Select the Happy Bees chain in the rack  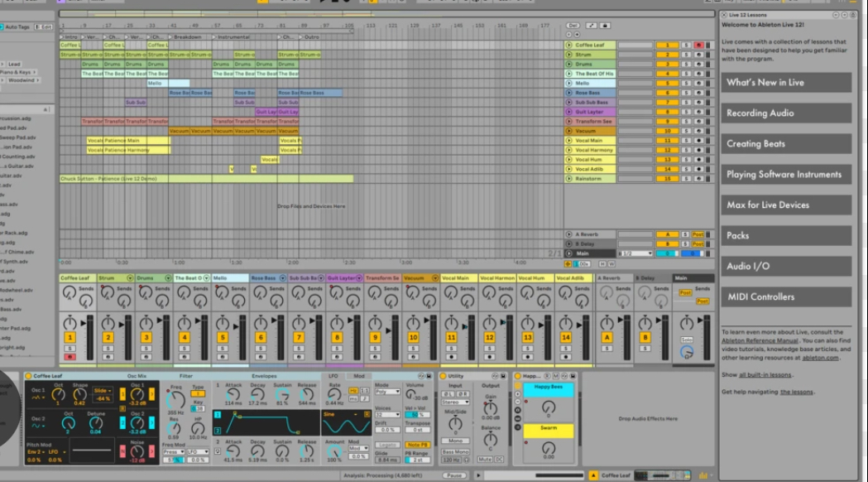(548, 389)
